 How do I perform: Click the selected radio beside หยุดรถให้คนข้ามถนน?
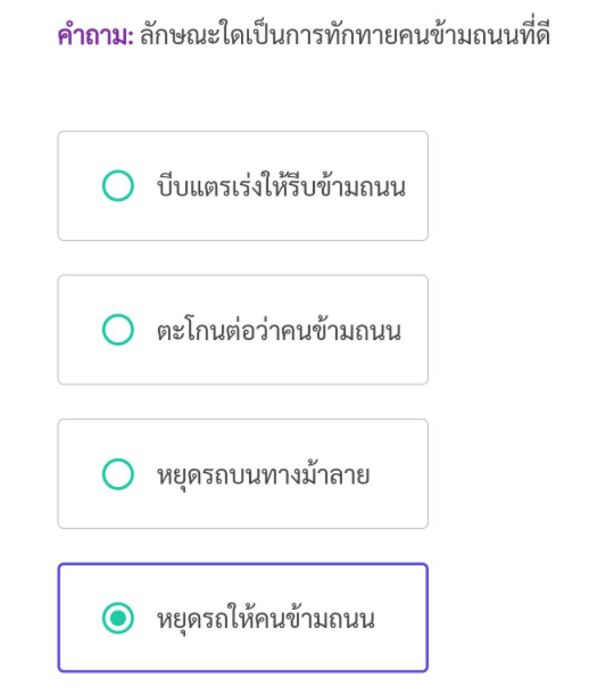pos(117,618)
